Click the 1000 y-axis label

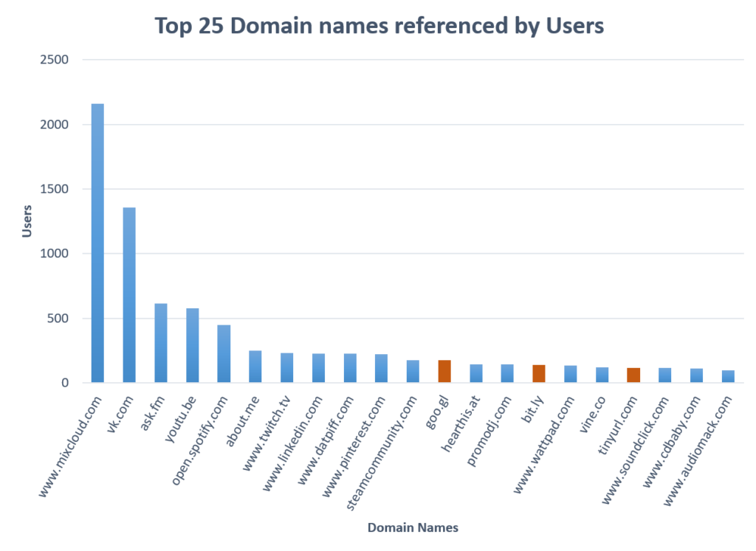pos(54,253)
